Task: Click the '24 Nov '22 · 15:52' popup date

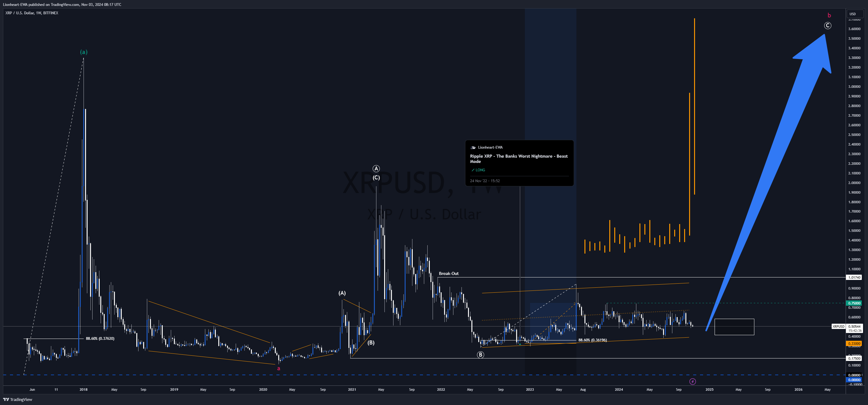Action: point(485,181)
